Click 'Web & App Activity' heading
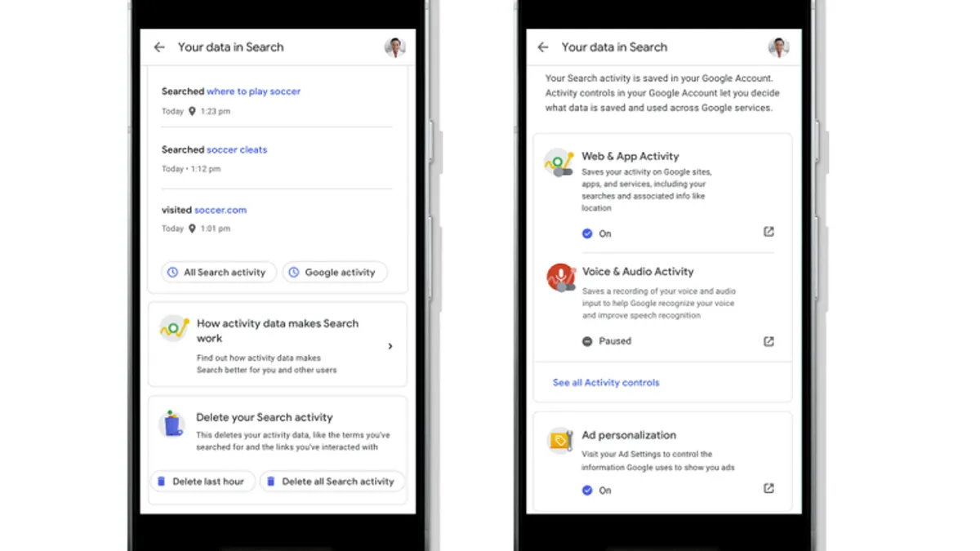 630,156
